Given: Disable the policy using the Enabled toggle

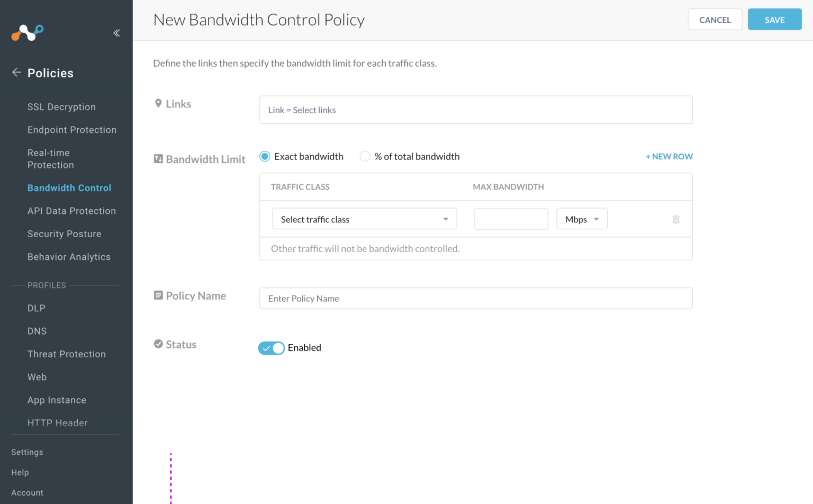Looking at the screenshot, I should pyautogui.click(x=271, y=348).
